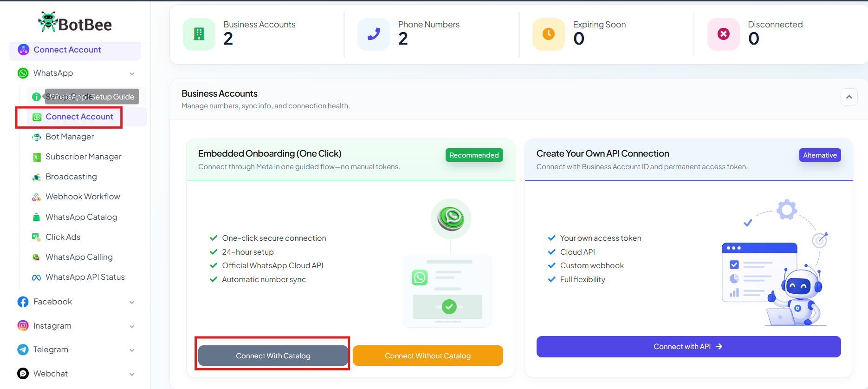Screen dimensions: 868x389
Task: Click "Automatic number sync" text
Action: [x=264, y=279]
